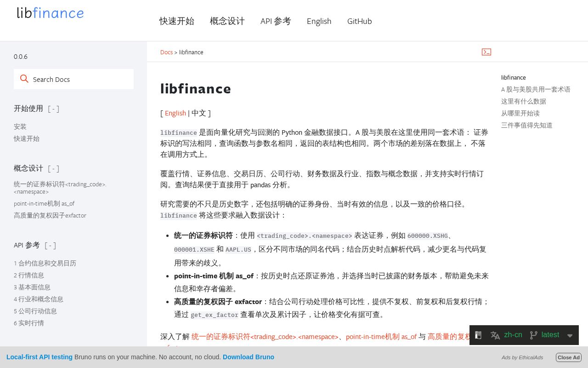588x368 pixels.
Task: Open 快速开始 in top navigation
Action: pos(177,21)
